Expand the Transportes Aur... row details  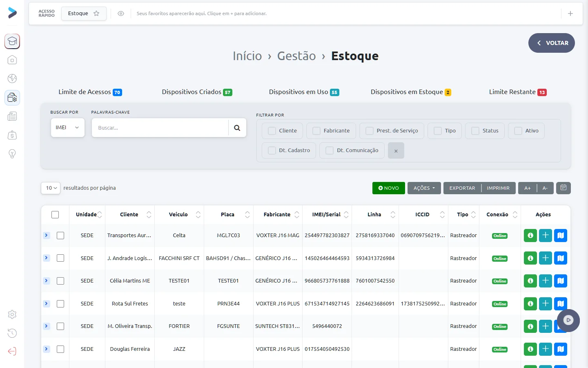pyautogui.click(x=47, y=236)
